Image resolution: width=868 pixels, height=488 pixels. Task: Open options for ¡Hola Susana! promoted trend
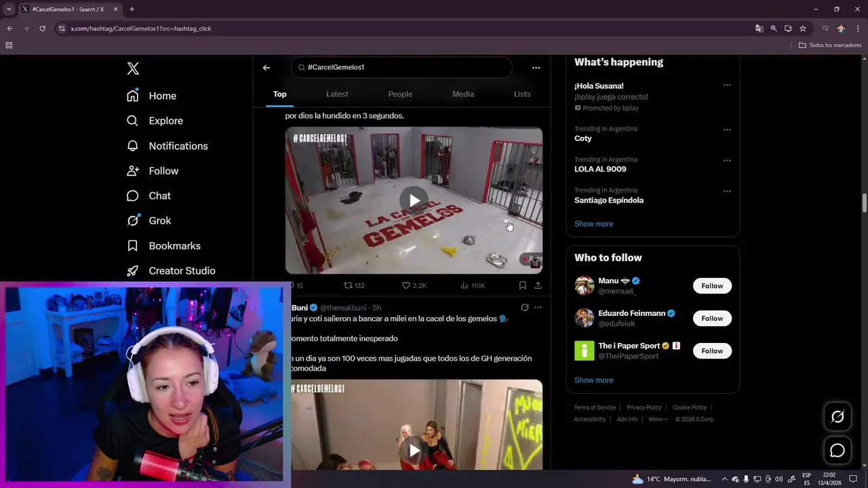(727, 85)
